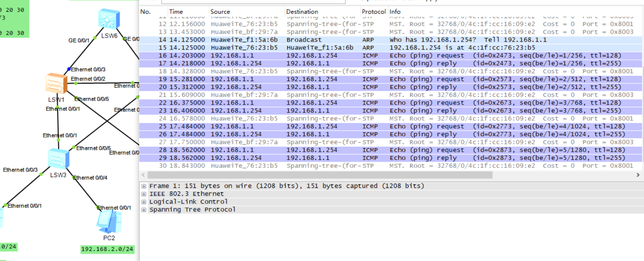Screen dimensions: 644x261
Task: Select packet 27 STP row
Action: [x=390, y=142]
